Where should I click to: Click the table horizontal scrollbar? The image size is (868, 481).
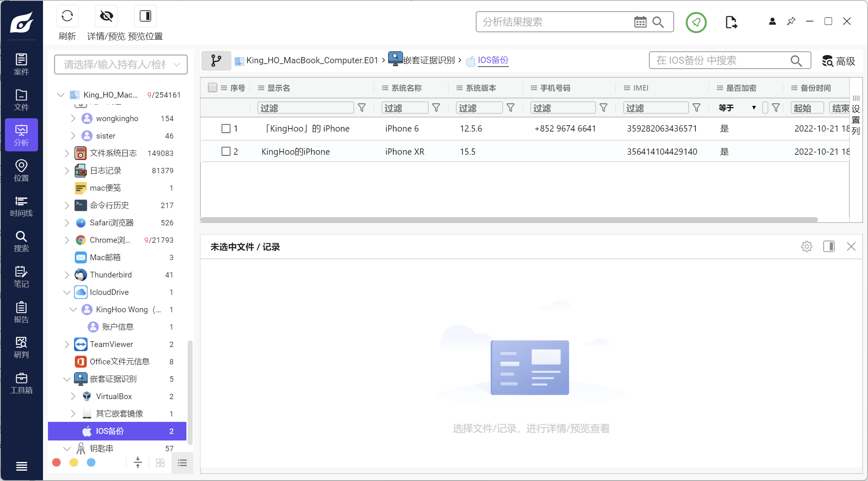pos(509,220)
